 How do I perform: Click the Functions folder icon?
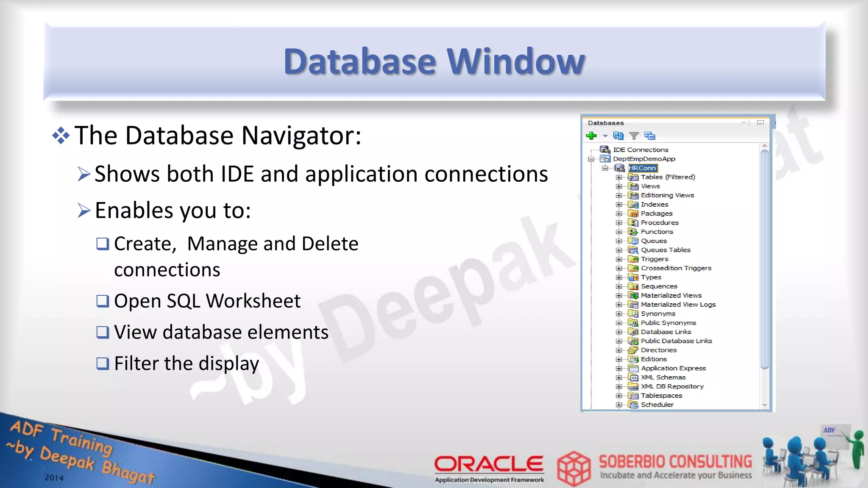(633, 232)
